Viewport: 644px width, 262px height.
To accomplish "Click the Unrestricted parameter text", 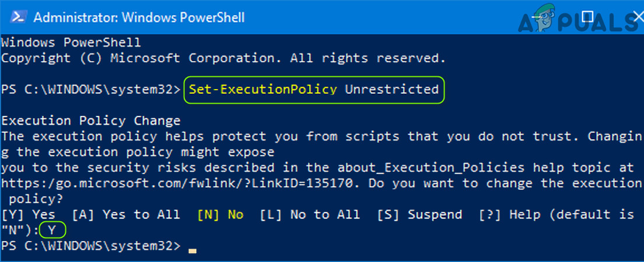I will (x=391, y=90).
